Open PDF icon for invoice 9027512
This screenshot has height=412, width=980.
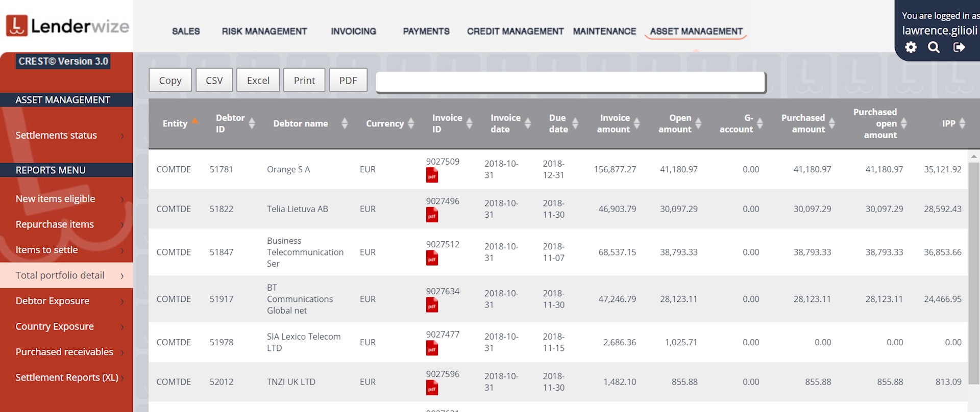click(432, 258)
